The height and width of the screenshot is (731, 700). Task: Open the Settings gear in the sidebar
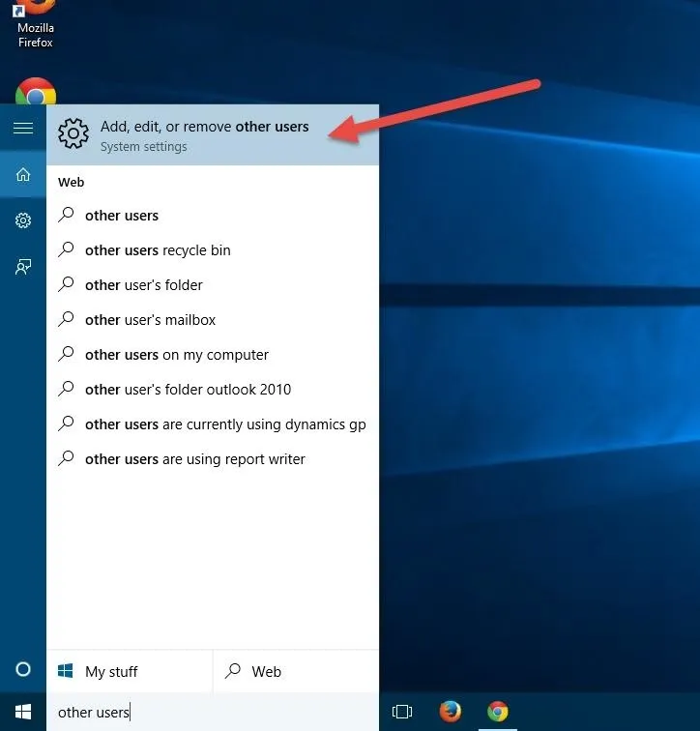point(23,220)
